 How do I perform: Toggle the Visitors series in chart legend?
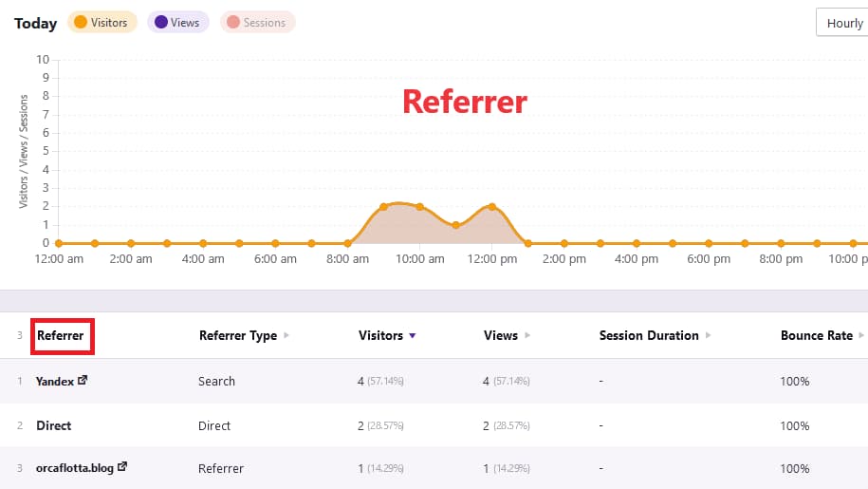102,23
